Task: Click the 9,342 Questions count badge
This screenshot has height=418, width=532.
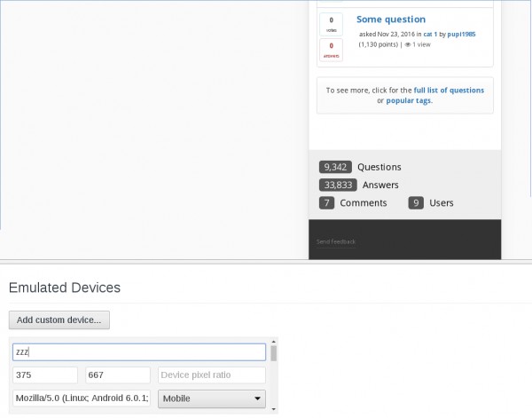Action: pyautogui.click(x=335, y=167)
